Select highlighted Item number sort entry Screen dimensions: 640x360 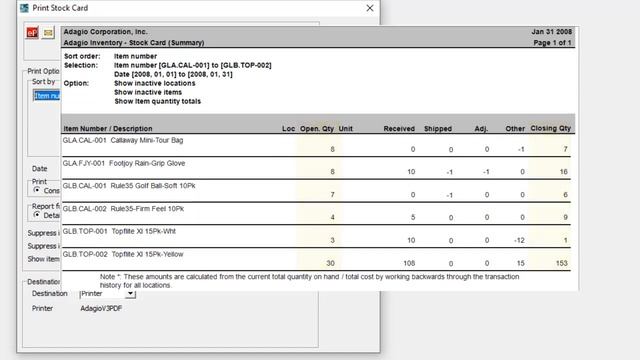(x=47, y=96)
